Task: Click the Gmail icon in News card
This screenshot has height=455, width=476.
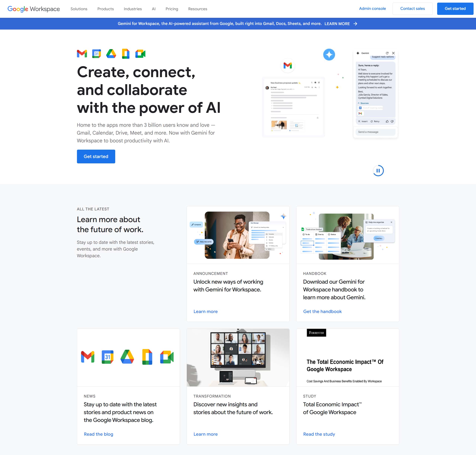Action: pos(88,357)
